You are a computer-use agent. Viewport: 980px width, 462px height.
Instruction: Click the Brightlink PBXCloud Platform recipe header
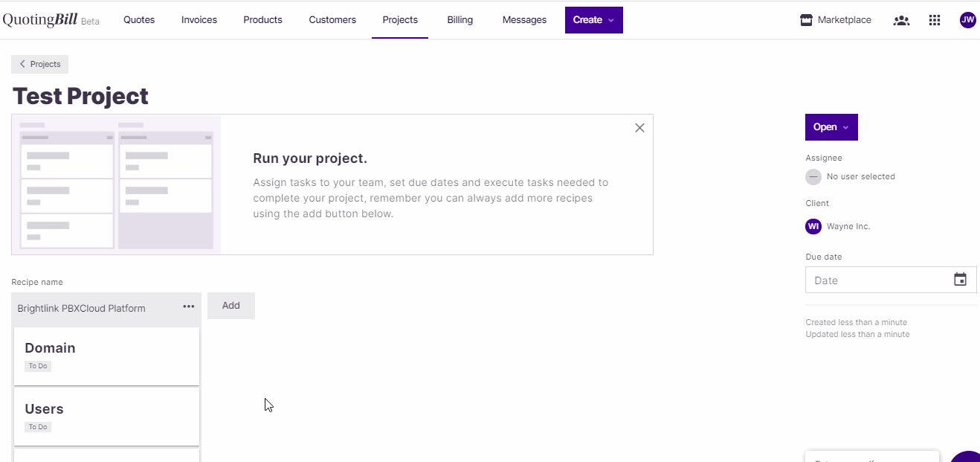click(106, 308)
